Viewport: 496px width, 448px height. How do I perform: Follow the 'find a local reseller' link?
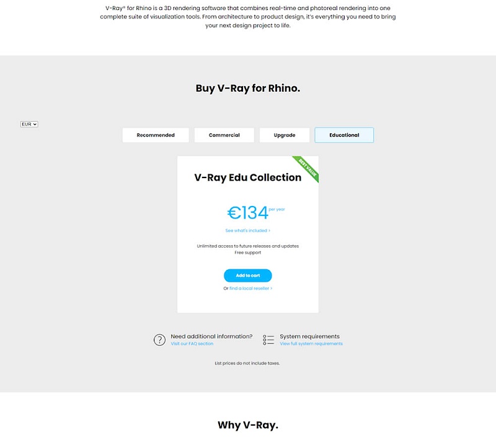click(250, 289)
